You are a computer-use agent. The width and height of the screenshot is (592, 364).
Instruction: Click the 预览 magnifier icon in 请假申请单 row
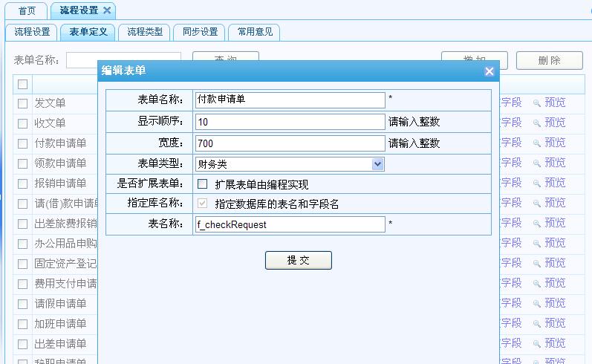[536, 304]
